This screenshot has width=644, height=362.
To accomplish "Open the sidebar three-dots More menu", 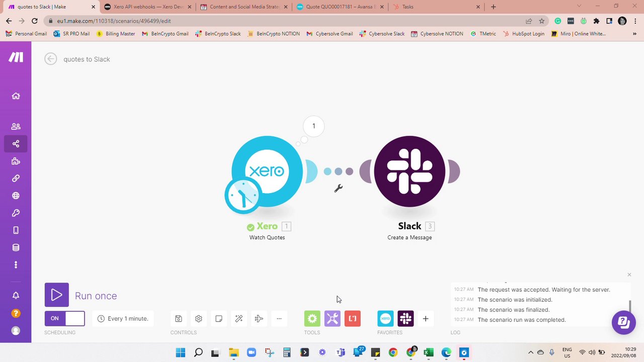I will coord(16,264).
